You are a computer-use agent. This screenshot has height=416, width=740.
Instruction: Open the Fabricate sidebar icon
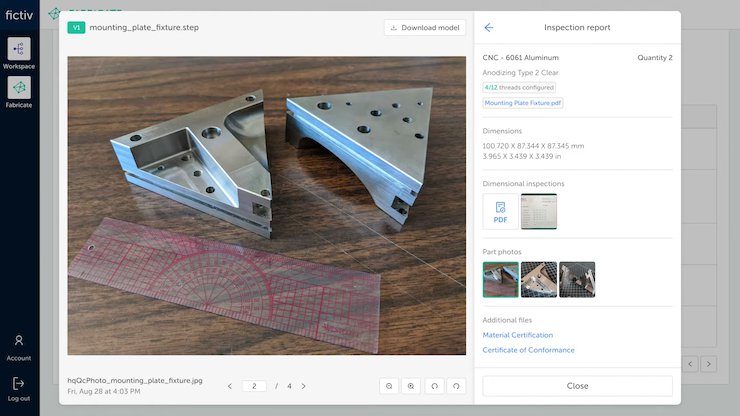click(x=19, y=89)
